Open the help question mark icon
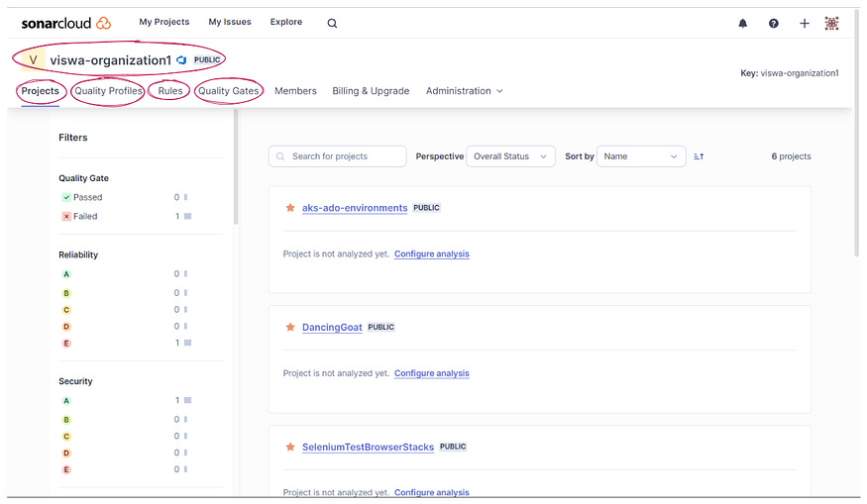Viewport: 867px width, 504px height. (774, 23)
